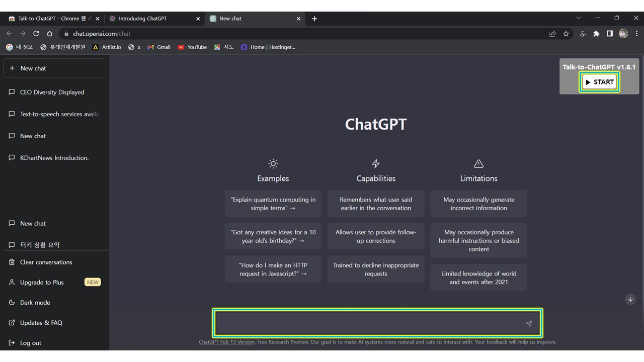Image resolution: width=644 pixels, height=362 pixels.
Task: Click the ChatGPT Feb 13 Version link
Action: coord(226,342)
